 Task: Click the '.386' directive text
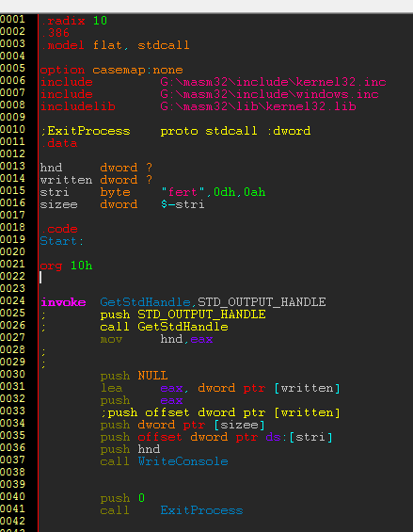point(55,33)
